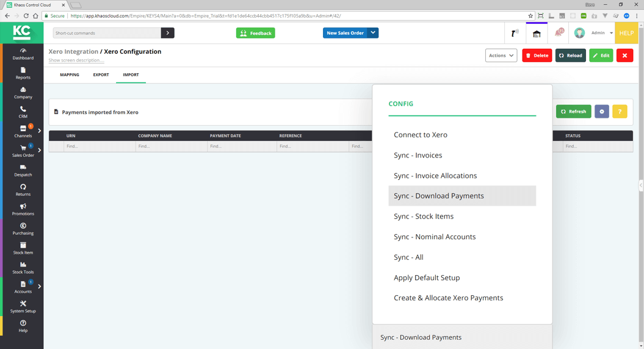This screenshot has height=349, width=644.
Task: Click the Reload button
Action: click(x=571, y=56)
